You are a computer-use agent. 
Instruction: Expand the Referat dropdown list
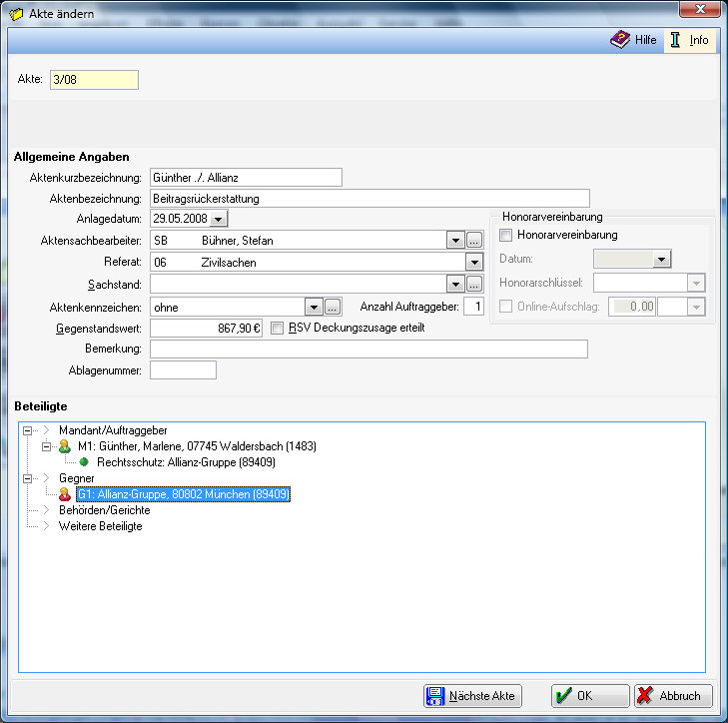[474, 262]
